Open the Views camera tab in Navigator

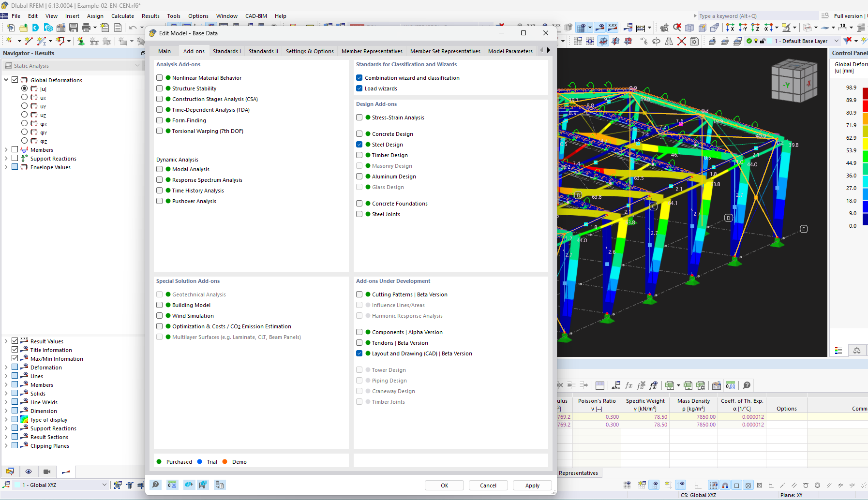point(47,471)
